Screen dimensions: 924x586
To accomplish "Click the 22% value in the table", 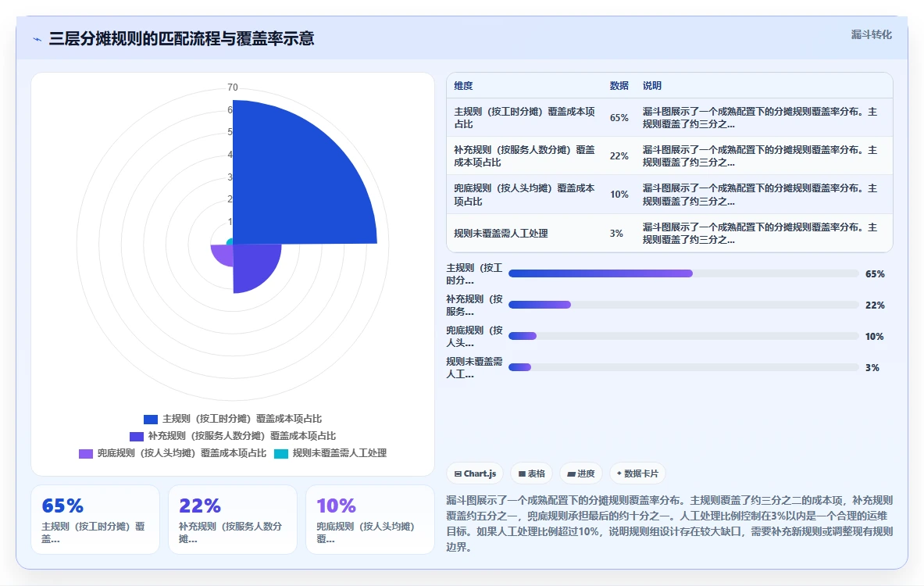I will click(619, 156).
